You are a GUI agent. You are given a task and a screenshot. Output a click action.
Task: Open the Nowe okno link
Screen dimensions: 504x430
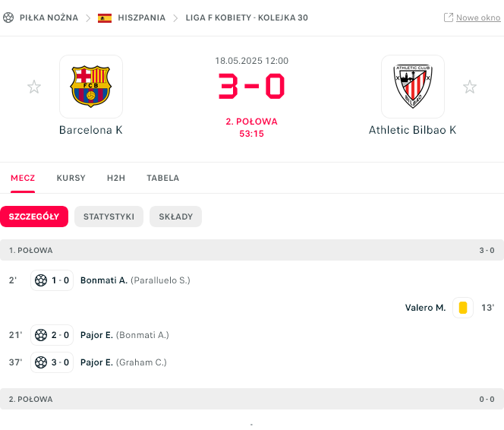(477, 17)
